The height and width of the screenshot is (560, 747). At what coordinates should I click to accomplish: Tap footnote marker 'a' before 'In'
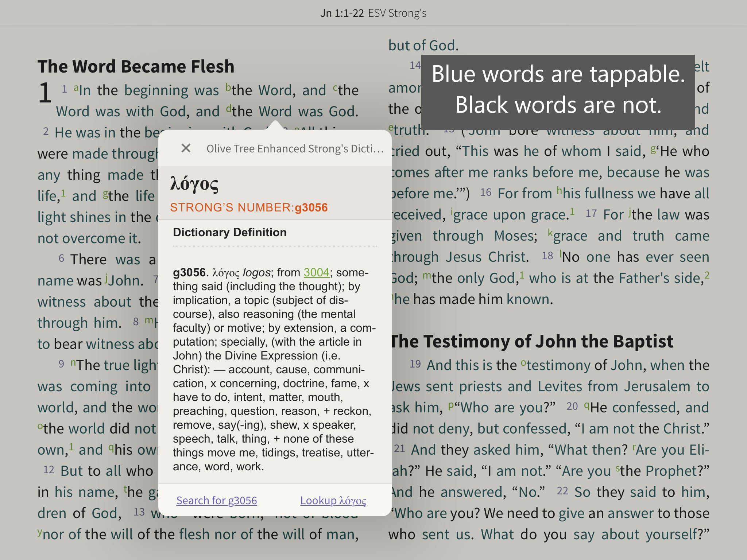coord(76,87)
